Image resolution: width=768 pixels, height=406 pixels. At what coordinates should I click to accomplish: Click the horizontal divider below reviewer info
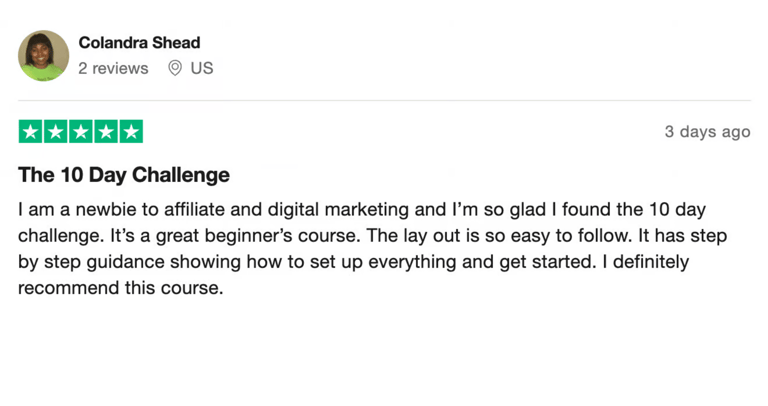384,100
